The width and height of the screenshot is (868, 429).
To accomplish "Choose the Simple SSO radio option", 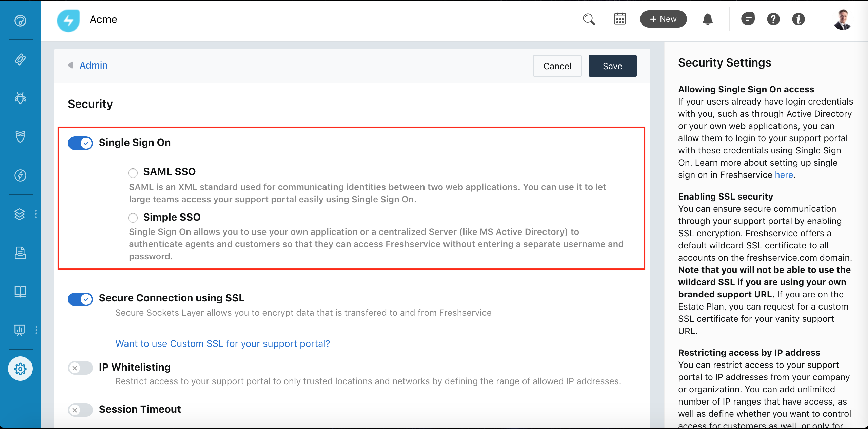I will pos(133,218).
